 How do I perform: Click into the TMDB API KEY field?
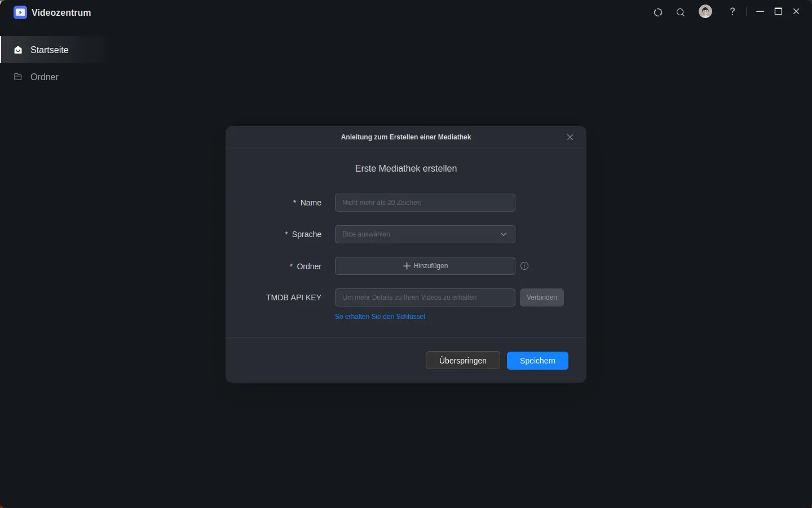click(x=425, y=297)
